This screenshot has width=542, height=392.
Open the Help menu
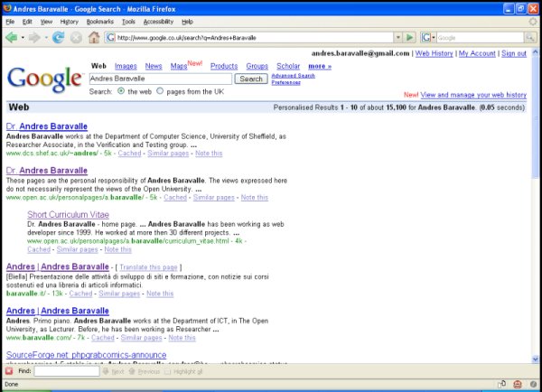[x=187, y=22]
